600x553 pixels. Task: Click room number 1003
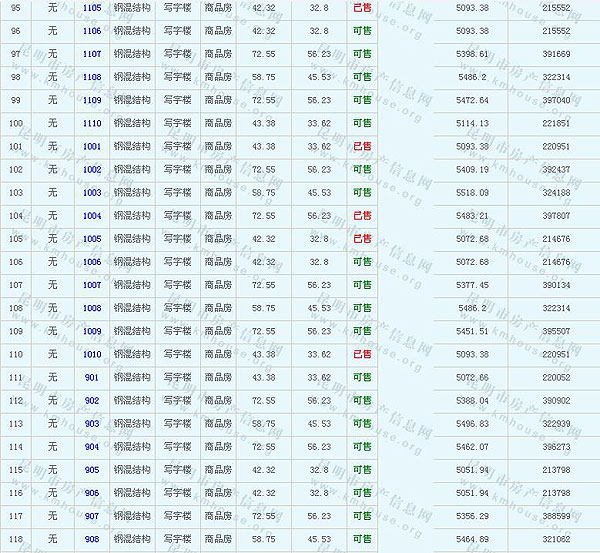92,192
